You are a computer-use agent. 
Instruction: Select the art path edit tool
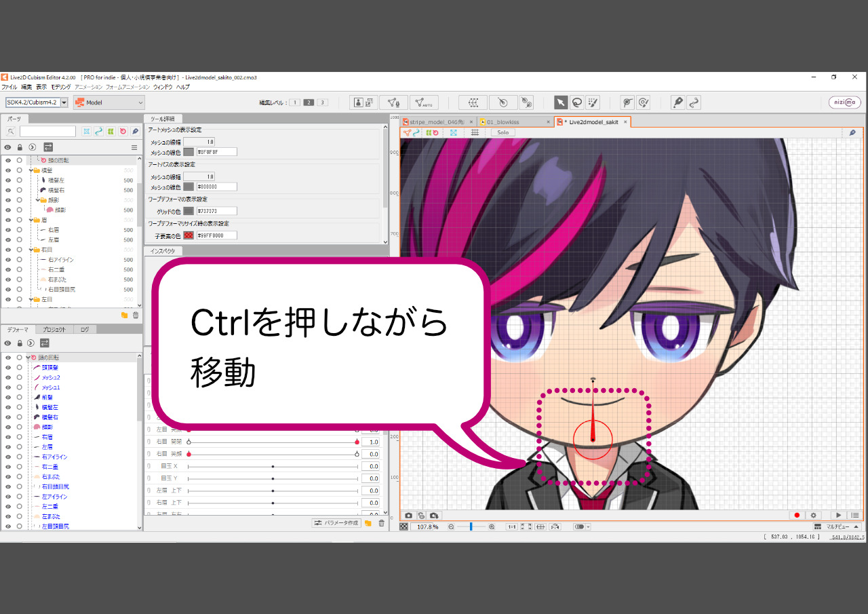click(x=693, y=102)
